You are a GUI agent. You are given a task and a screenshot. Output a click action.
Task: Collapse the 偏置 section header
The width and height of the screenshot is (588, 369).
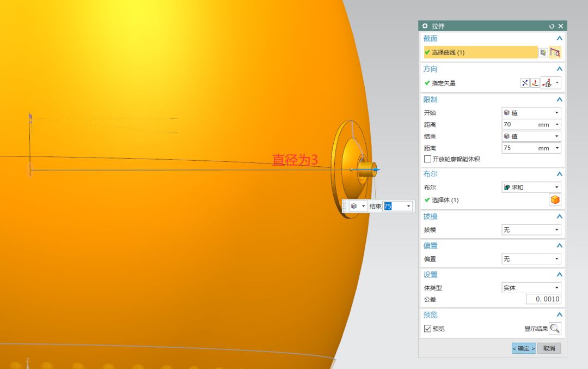tap(560, 245)
